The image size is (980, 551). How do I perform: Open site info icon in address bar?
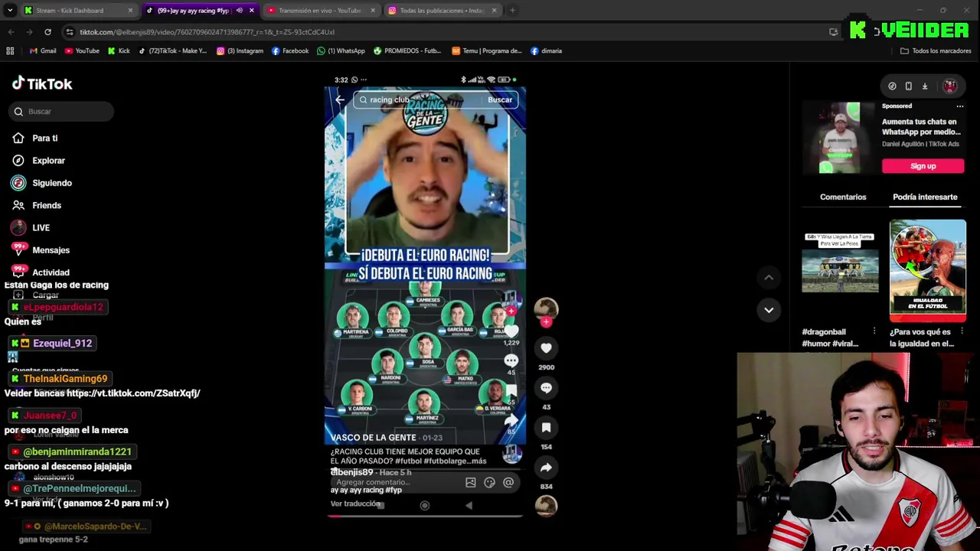pyautogui.click(x=70, y=32)
